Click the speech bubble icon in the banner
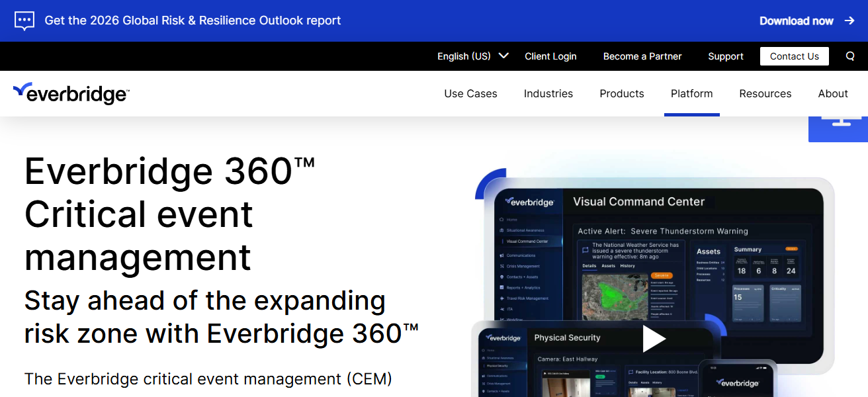The image size is (868, 397). [x=24, y=21]
